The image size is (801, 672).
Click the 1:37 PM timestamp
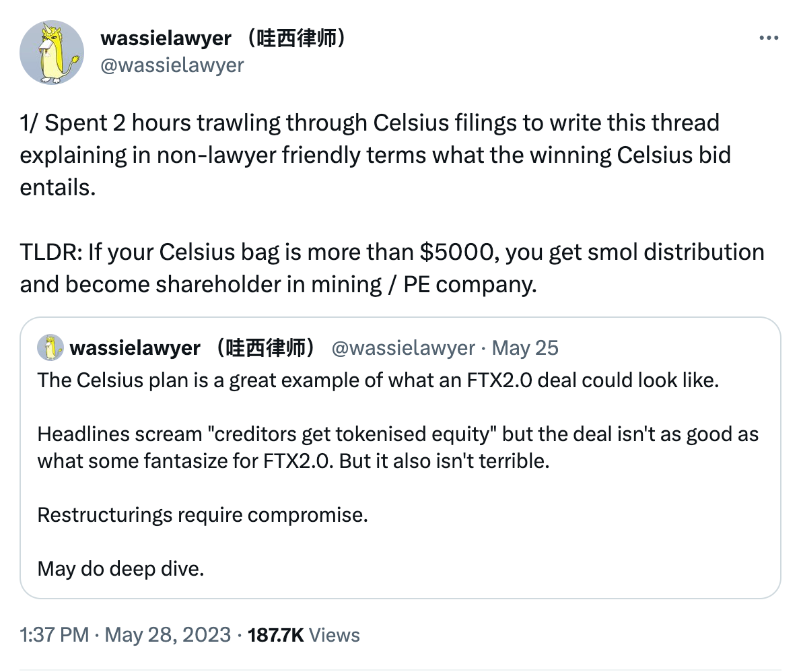pos(55,635)
